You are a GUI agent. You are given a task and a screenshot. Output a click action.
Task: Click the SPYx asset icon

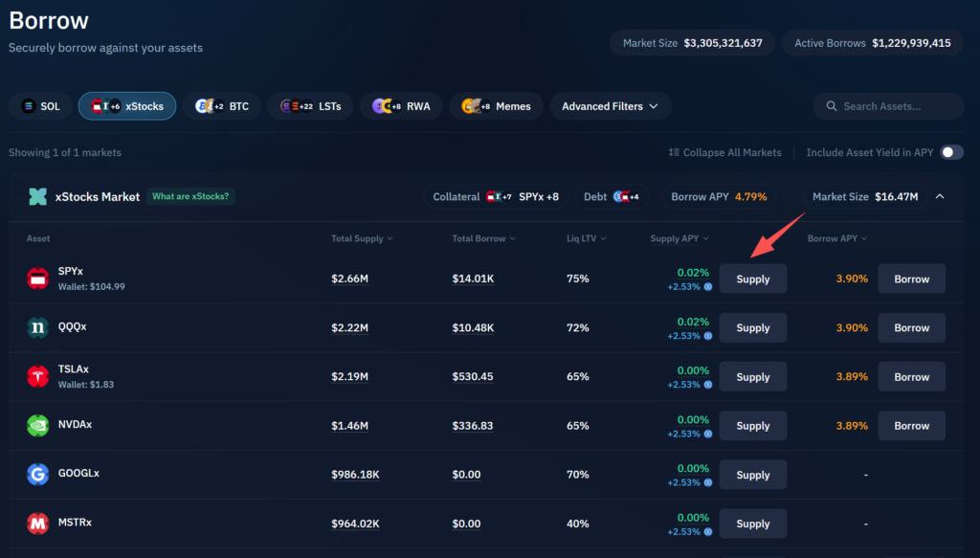click(x=37, y=279)
